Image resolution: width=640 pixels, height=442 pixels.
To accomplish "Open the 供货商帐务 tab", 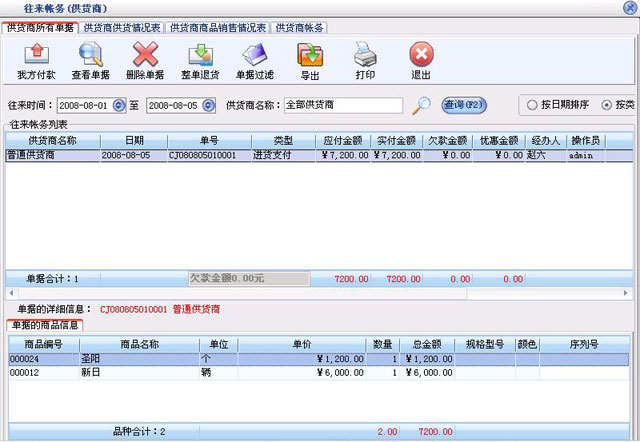I will 300,28.
